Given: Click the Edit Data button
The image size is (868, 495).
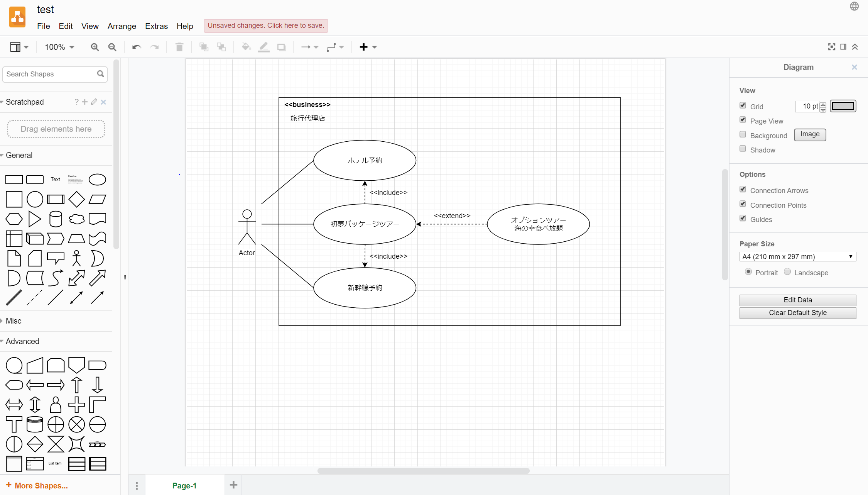Looking at the screenshot, I should (x=797, y=300).
